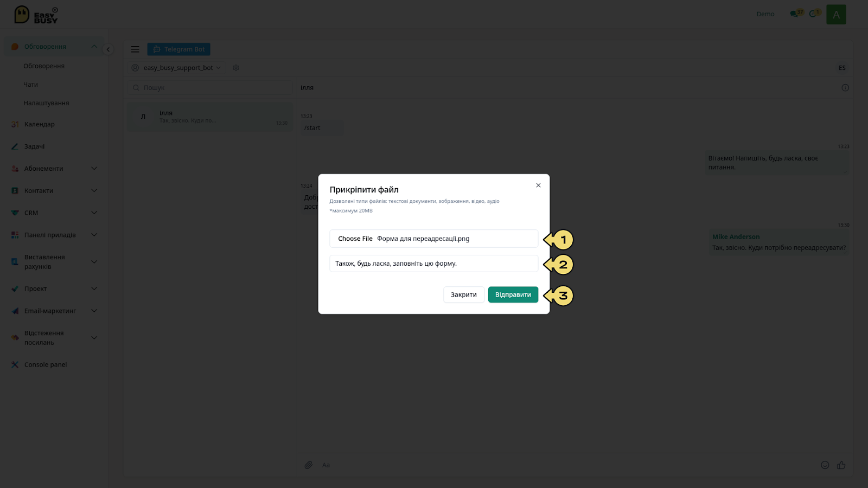
Task: Click the Панелі приладів dashboard icon
Action: [15, 235]
